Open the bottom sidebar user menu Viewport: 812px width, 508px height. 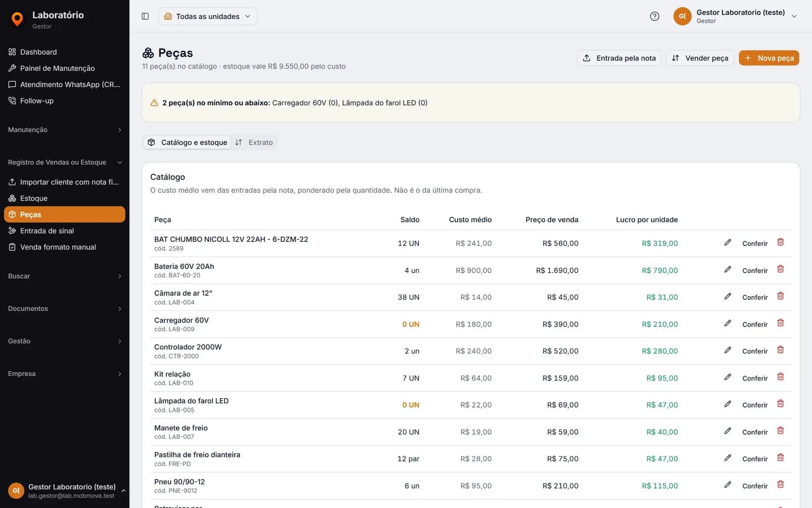click(x=64, y=491)
